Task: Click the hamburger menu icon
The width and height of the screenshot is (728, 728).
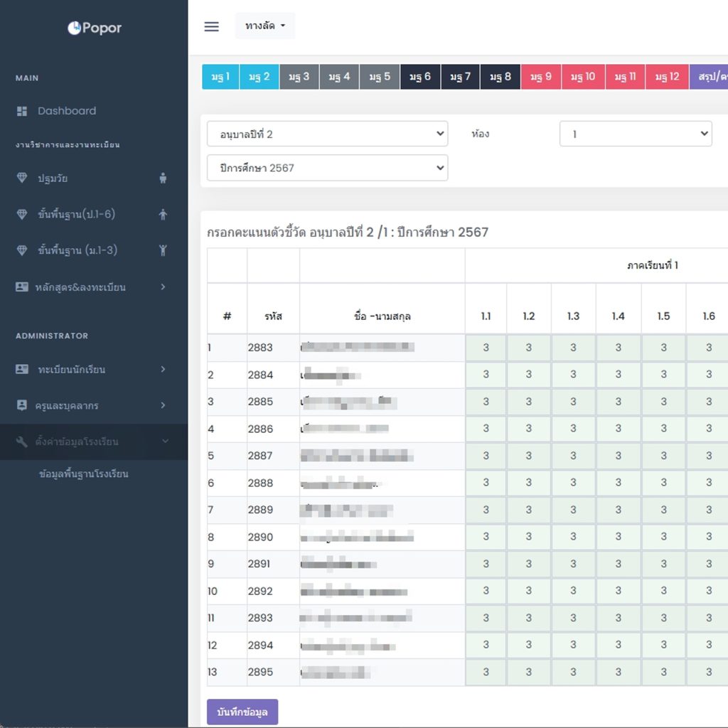Action: [211, 26]
